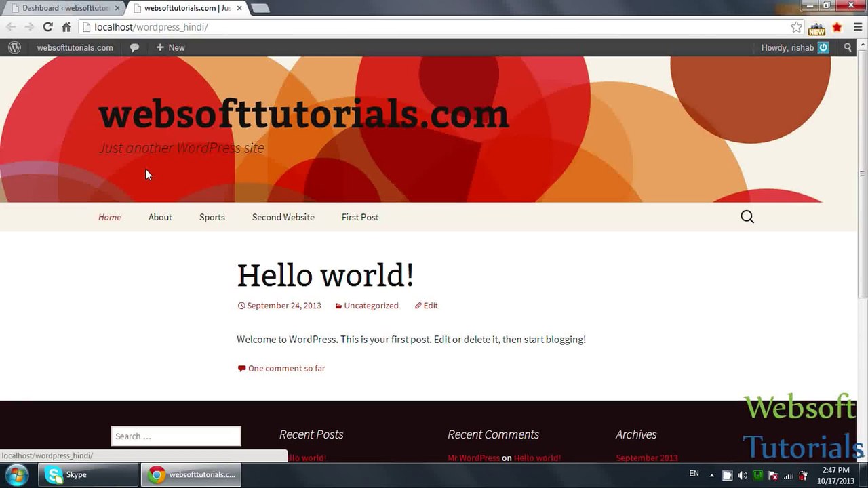This screenshot has width=868, height=488.
Task: Open websofttutorials.com admin bar site menu
Action: click(x=75, y=47)
